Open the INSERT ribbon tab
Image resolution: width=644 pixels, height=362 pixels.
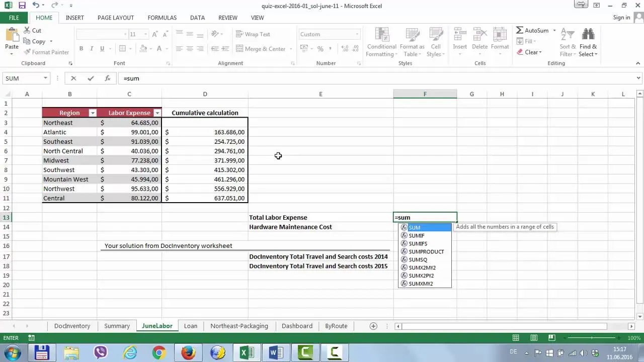pos(74,18)
